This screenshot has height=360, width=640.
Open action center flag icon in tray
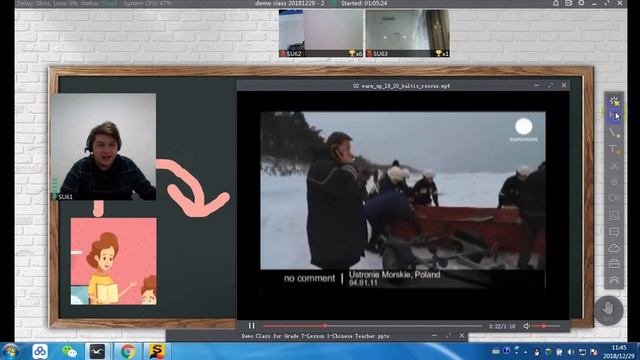[x=594, y=351]
